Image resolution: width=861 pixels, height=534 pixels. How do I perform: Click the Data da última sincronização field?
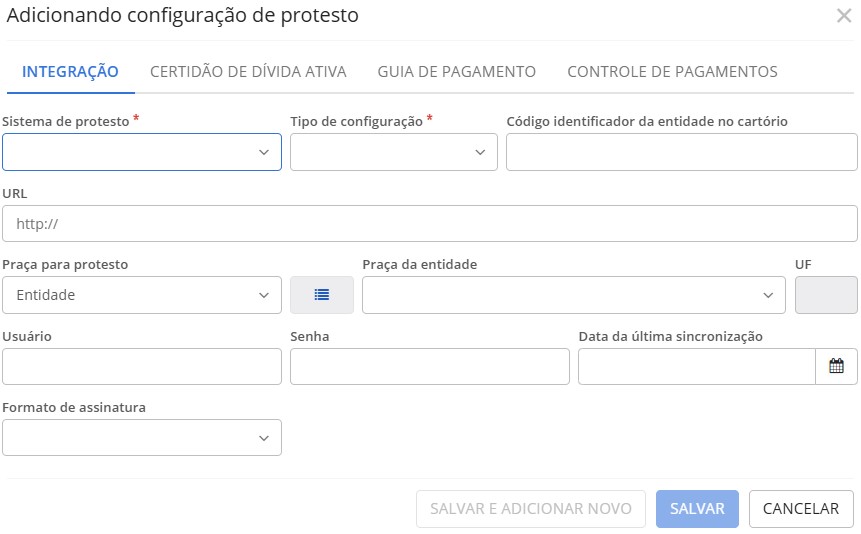pyautogui.click(x=697, y=367)
